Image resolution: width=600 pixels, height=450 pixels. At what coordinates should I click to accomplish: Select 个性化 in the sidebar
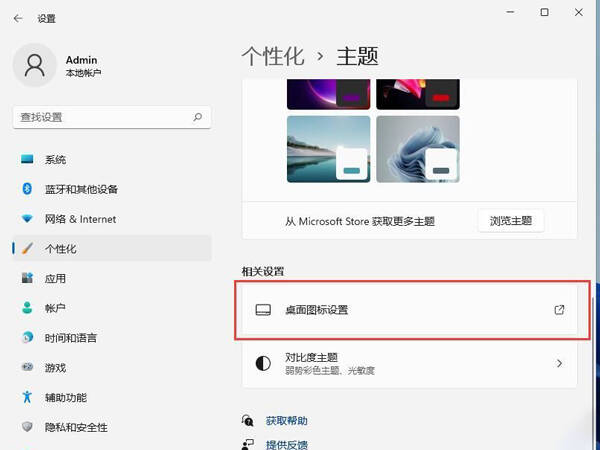[112, 249]
